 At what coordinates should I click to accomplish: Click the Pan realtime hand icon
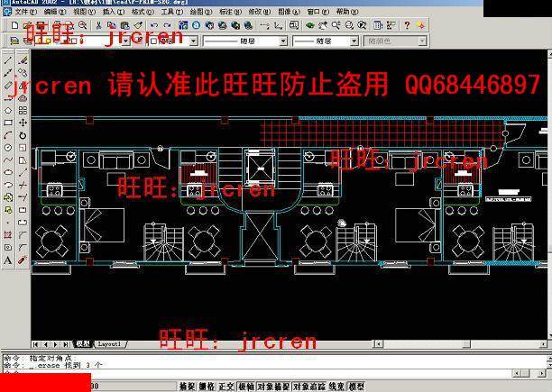click(323, 25)
